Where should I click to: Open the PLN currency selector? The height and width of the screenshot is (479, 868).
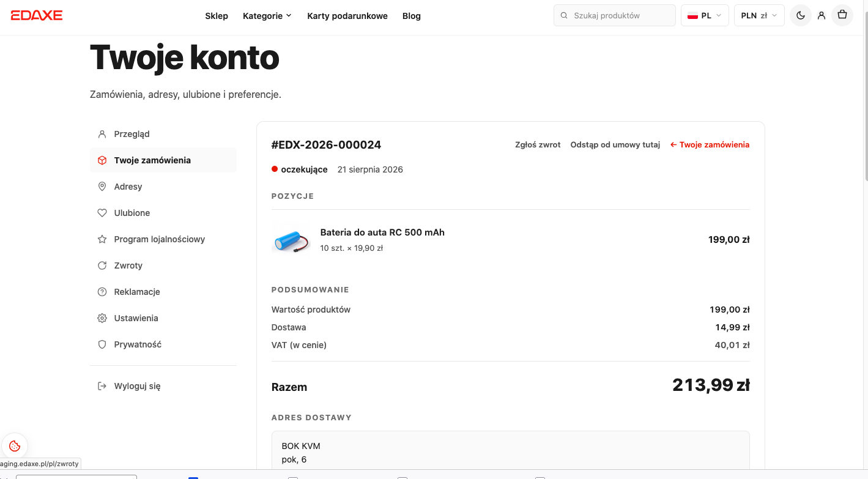(759, 15)
